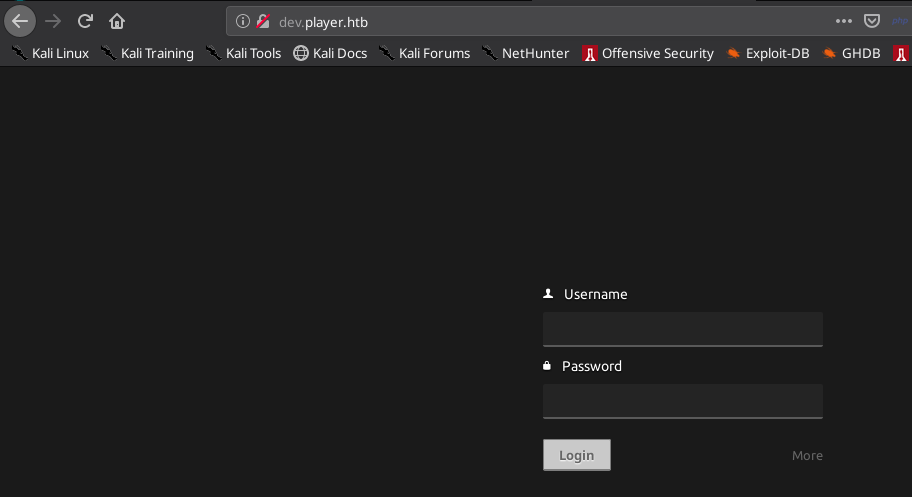Click the user icon beside Username
912x497 pixels.
click(548, 294)
